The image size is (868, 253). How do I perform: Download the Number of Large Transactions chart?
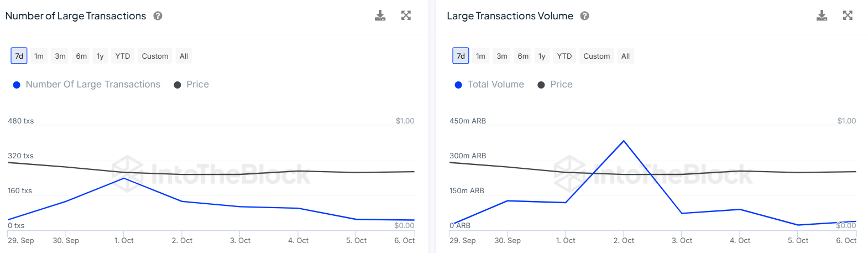(x=380, y=16)
